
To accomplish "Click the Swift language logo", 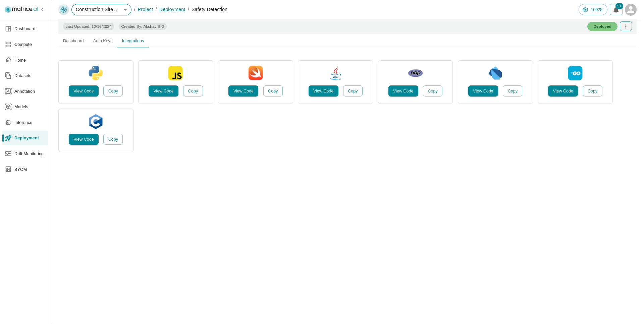I will (256, 73).
